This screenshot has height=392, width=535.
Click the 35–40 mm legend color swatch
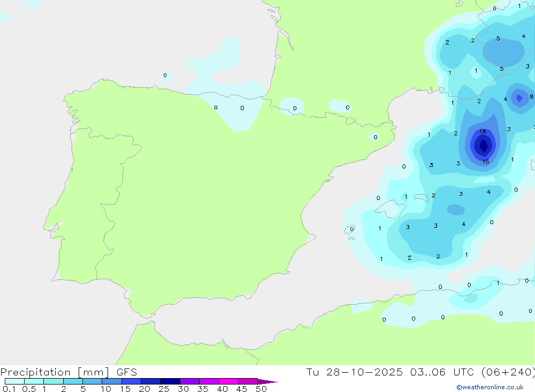[209, 381]
